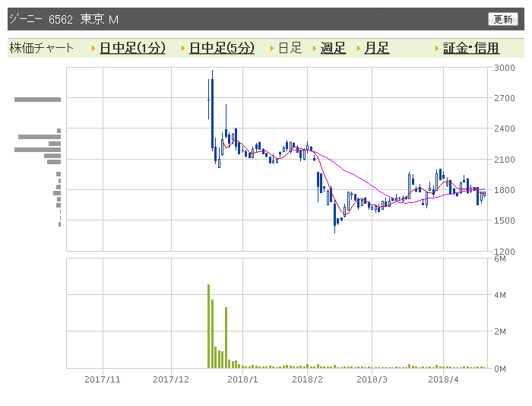
Task: Switch to the 週足 weekly chart
Action: tap(333, 48)
